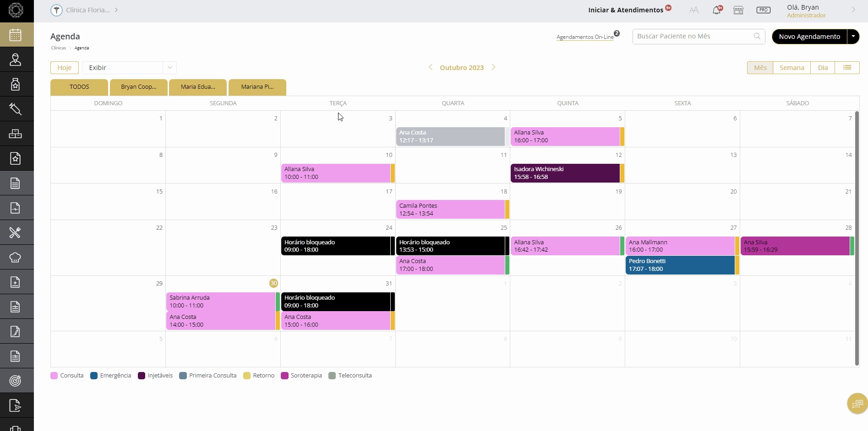868x431 pixels.
Task: Open the notifications bell
Action: (716, 10)
